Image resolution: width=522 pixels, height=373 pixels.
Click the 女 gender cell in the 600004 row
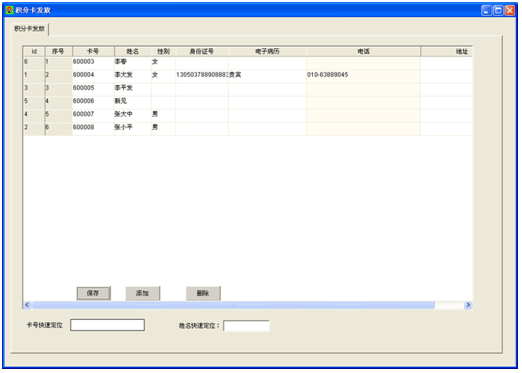tap(163, 75)
